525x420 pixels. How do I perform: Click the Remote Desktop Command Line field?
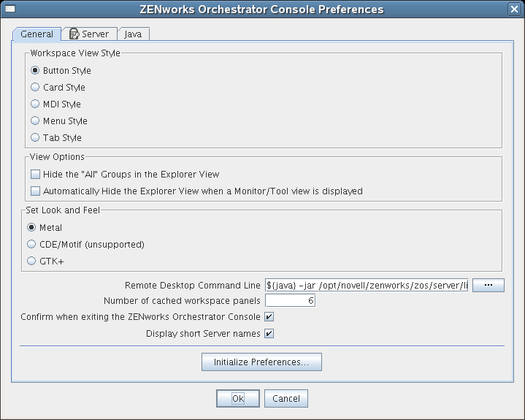tap(367, 285)
